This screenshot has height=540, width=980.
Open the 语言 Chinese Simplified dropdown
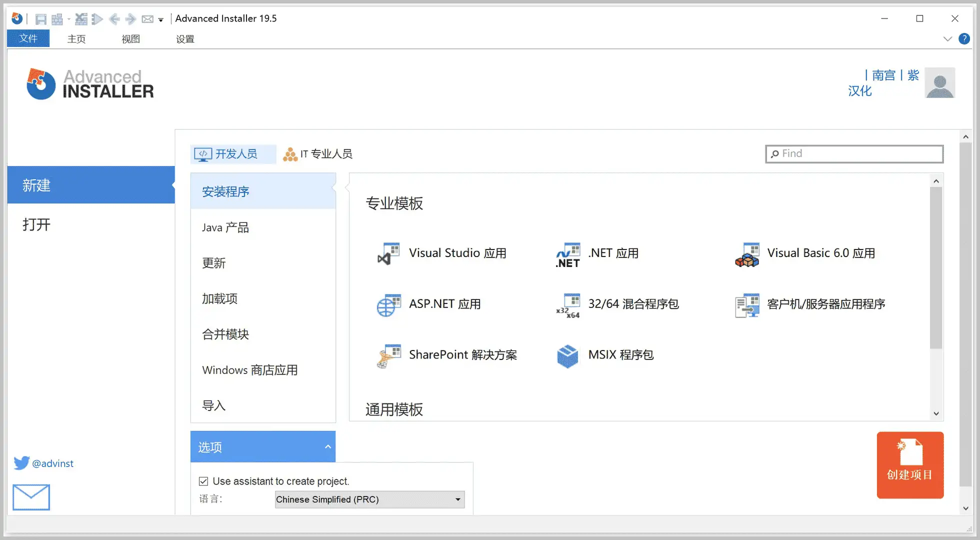coord(370,499)
